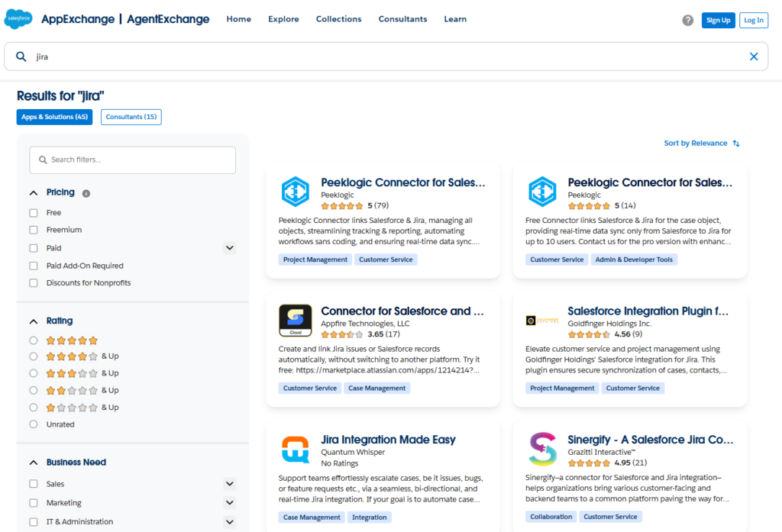Clear the search with the X icon
The height and width of the screenshot is (532, 782).
pos(754,56)
